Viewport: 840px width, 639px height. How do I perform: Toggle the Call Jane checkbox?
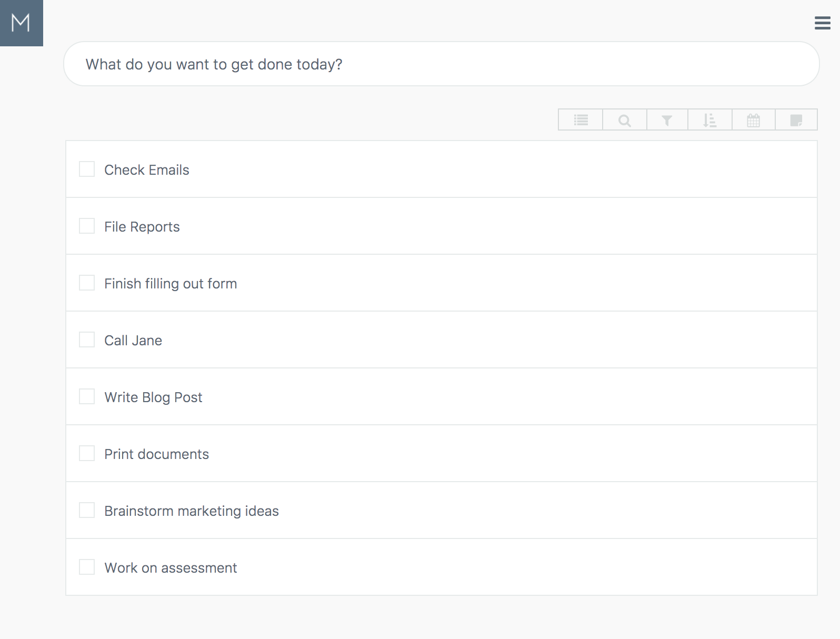tap(87, 340)
